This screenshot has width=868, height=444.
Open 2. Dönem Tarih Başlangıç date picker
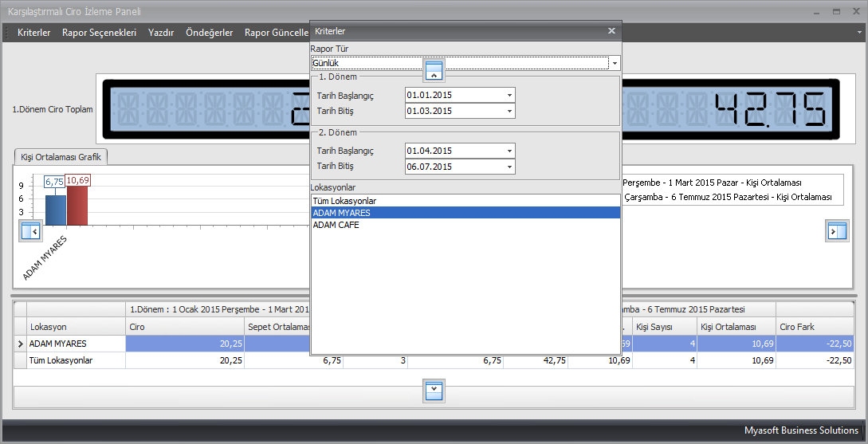pyautogui.click(x=509, y=151)
